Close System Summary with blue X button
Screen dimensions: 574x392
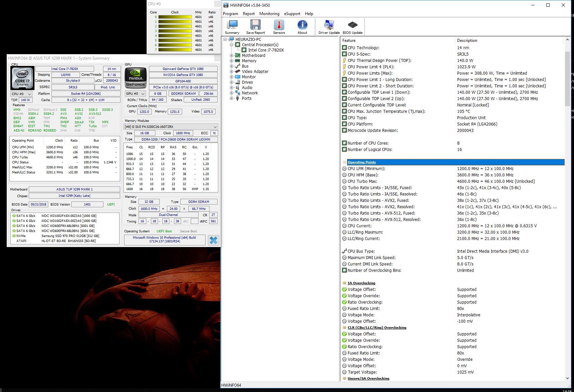pyautogui.click(x=213, y=240)
